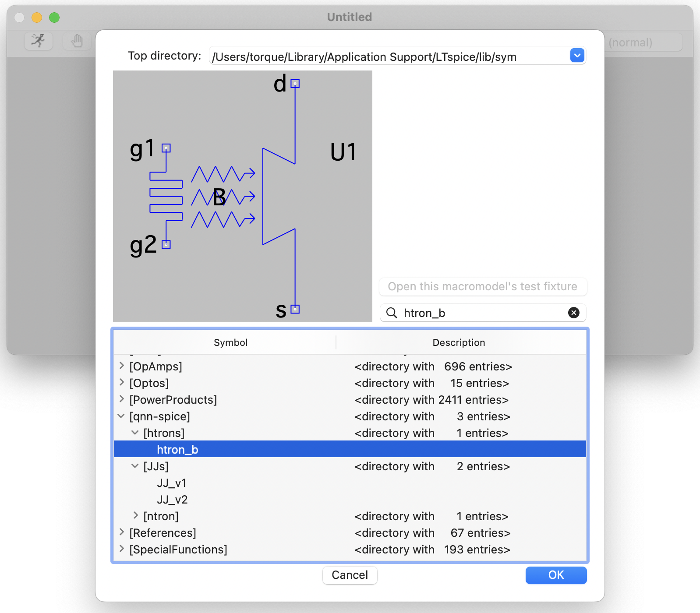Click the (normal) field in Untitled window
The height and width of the screenshot is (613, 700).
[x=643, y=42]
